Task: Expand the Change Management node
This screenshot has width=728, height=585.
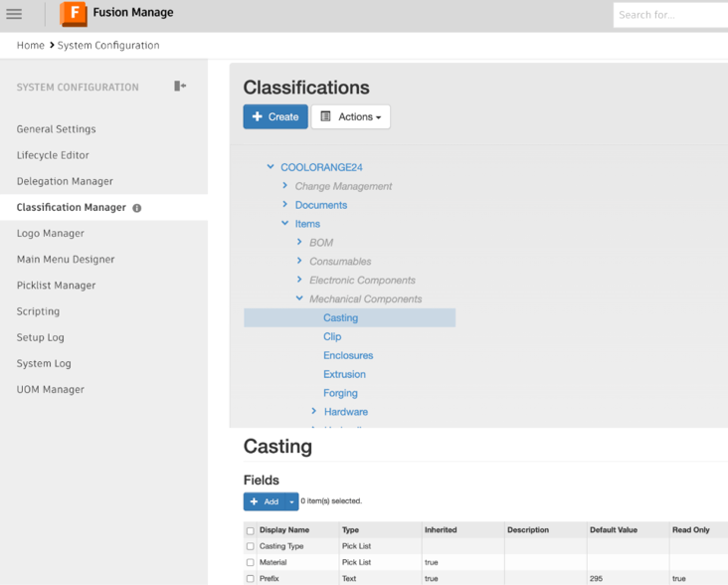Action: pos(285,186)
